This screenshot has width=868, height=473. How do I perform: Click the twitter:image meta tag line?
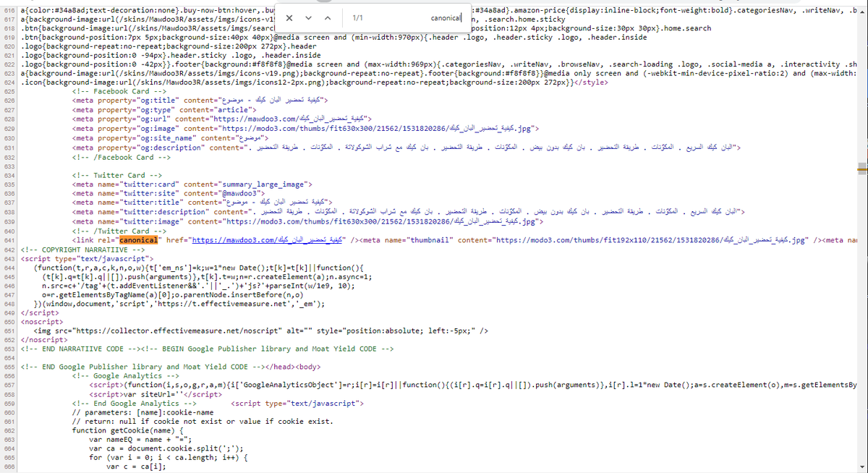pyautogui.click(x=307, y=221)
